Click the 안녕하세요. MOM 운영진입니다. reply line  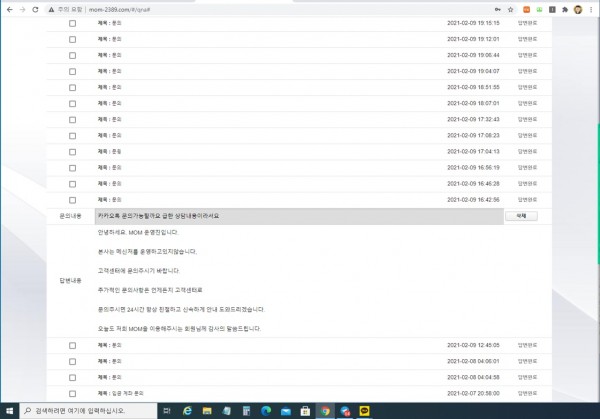tap(138, 232)
